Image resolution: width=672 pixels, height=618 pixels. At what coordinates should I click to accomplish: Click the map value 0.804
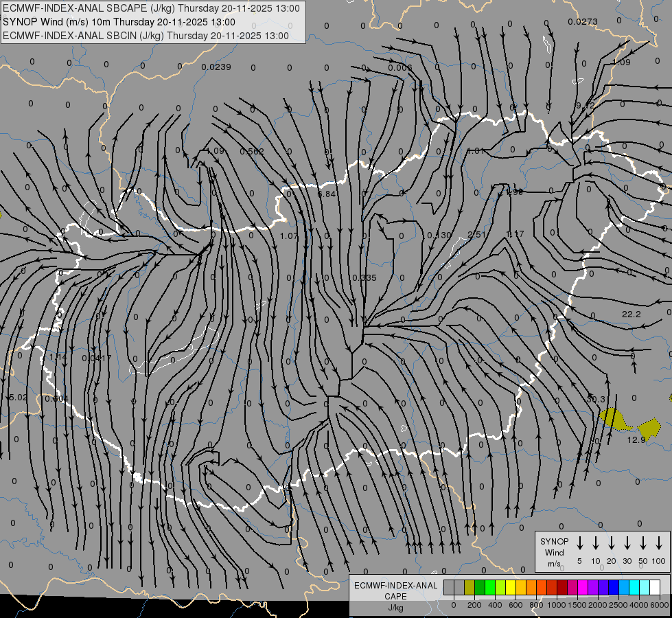click(x=56, y=399)
